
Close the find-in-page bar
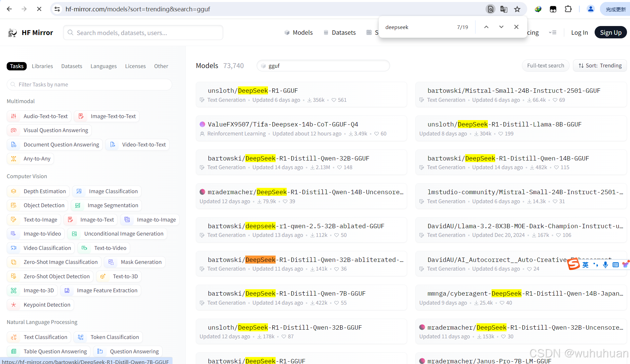click(x=516, y=27)
